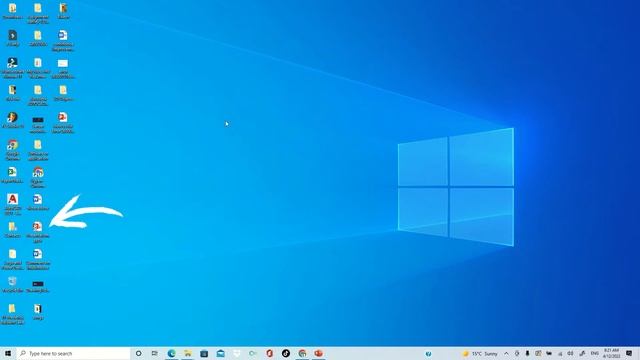Open Dropbox from the taskbar

pos(237,353)
